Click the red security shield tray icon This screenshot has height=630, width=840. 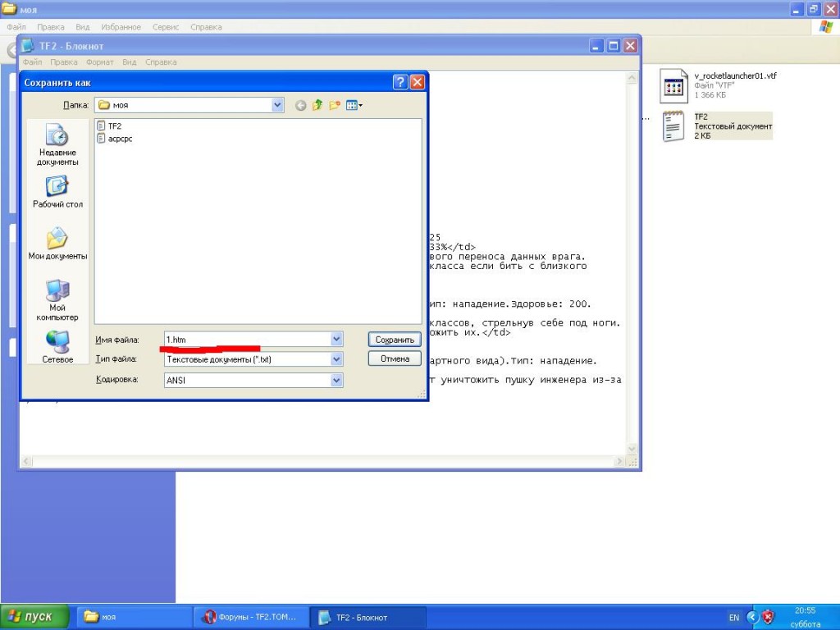pyautogui.click(x=768, y=618)
